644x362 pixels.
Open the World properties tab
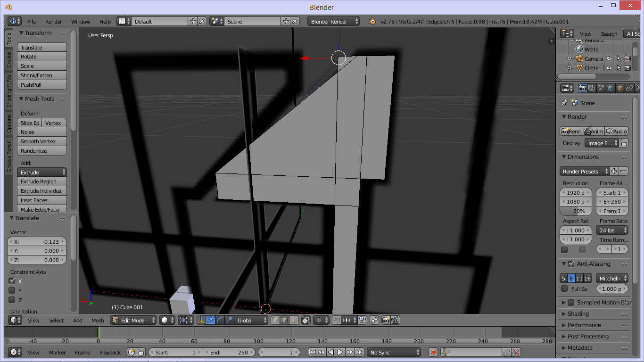coord(611,88)
